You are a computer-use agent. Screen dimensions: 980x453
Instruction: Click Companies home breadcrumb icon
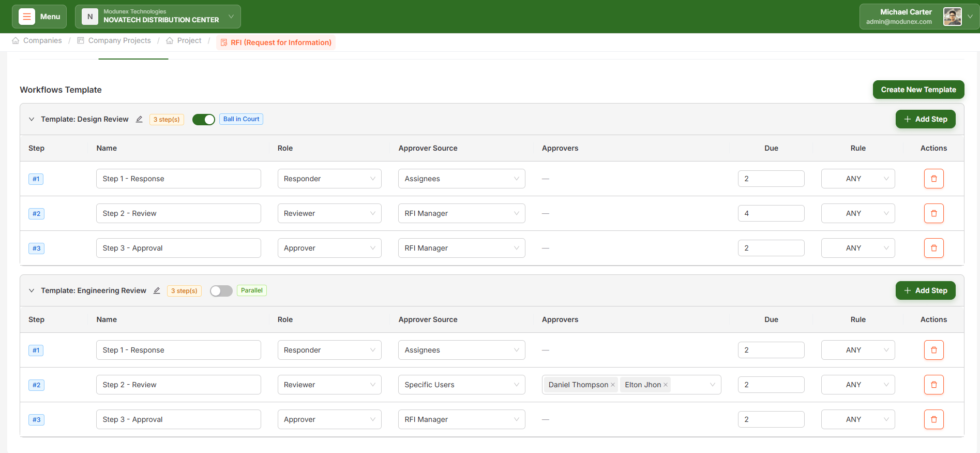[16, 40]
